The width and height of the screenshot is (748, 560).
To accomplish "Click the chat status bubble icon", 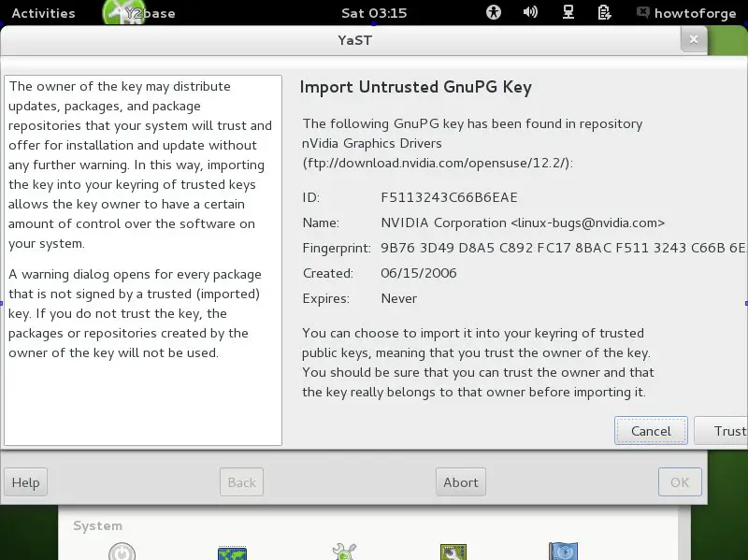I will point(642,12).
